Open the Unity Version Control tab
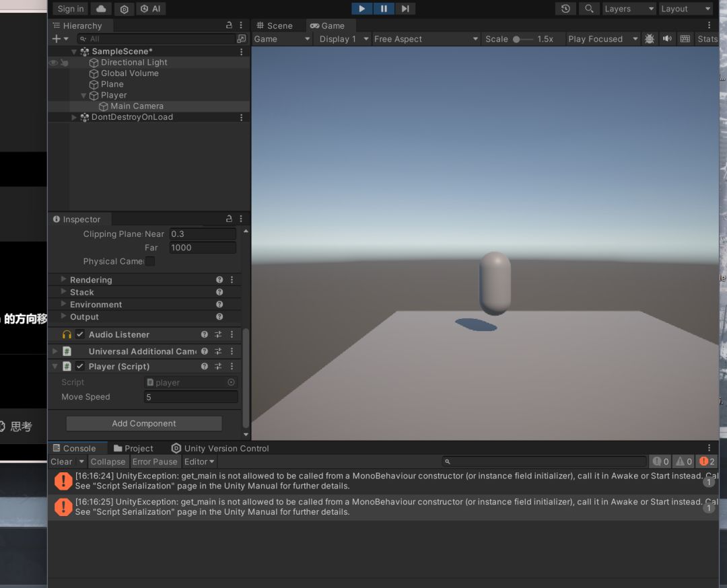The height and width of the screenshot is (588, 727). [x=220, y=449]
